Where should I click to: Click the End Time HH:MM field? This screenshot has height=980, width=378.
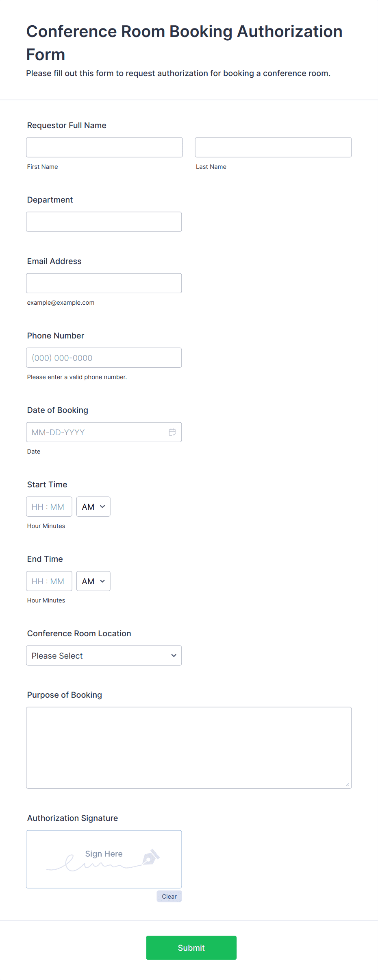(49, 581)
